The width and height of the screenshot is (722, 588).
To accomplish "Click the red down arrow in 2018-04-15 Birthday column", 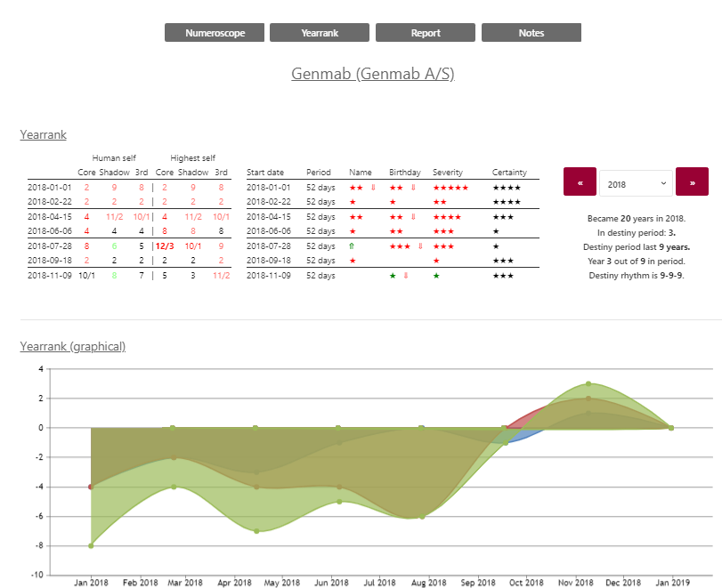I will click(413, 217).
